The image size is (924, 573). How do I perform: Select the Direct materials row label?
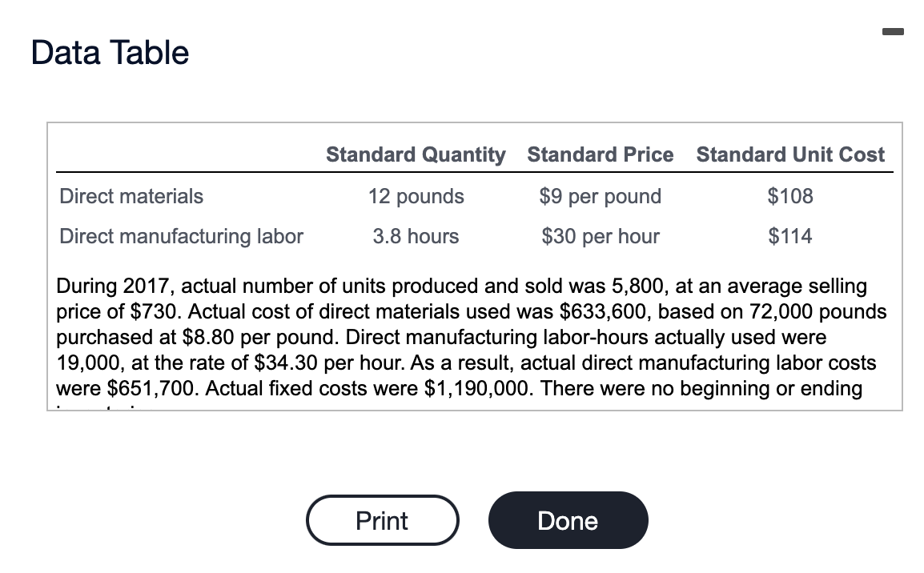(x=131, y=195)
